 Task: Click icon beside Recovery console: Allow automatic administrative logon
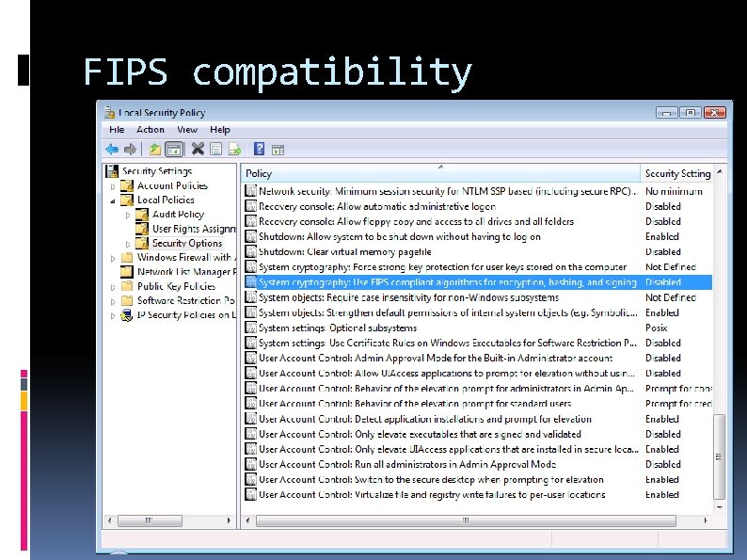[250, 206]
